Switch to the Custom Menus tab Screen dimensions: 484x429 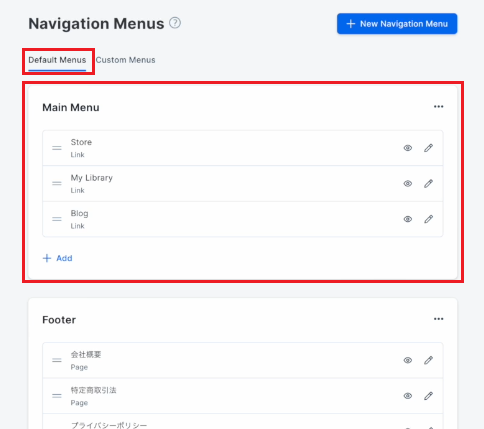point(126,60)
